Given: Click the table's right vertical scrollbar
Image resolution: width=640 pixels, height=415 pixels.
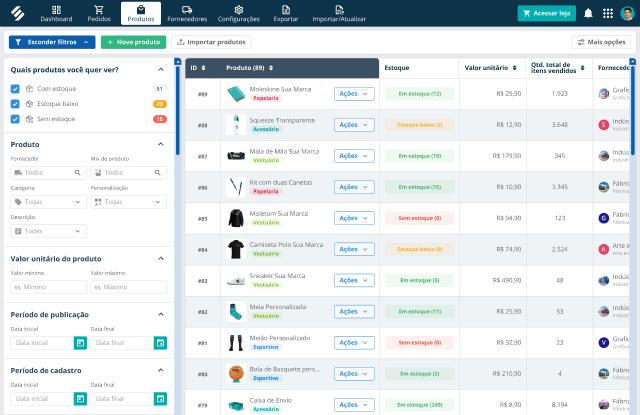Looking at the screenshot, I should pyautogui.click(x=633, y=111).
